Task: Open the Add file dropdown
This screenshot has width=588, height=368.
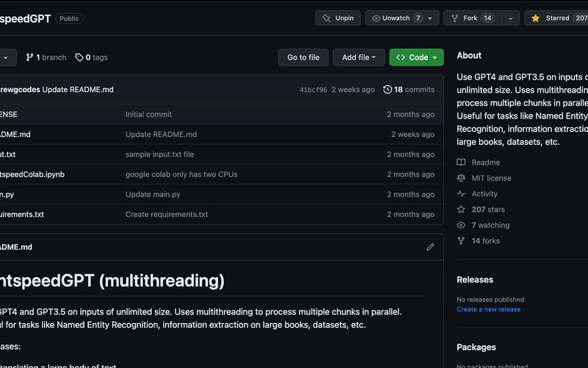Action: (x=359, y=57)
